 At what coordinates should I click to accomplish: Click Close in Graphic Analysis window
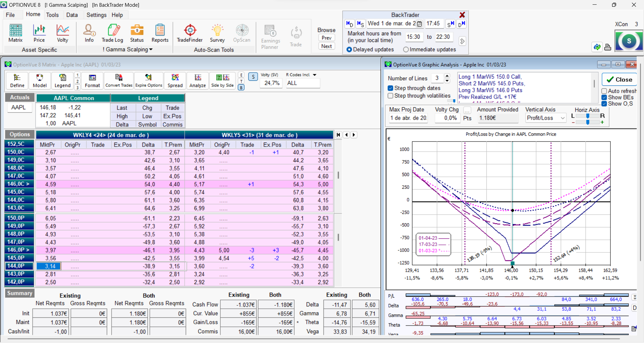coord(619,80)
